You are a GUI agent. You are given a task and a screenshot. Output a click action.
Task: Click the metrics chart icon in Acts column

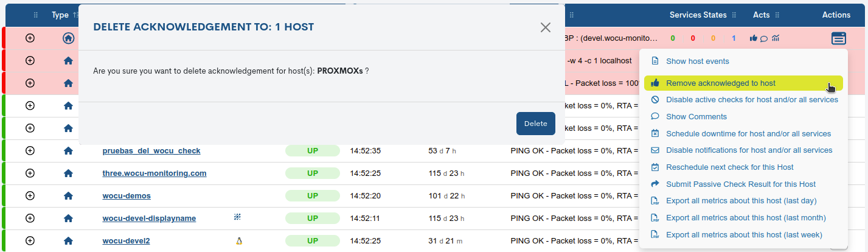pos(776,38)
